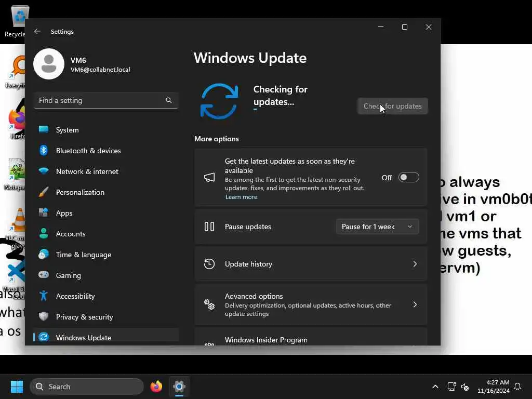Click the large blue update sync arrows

pos(219,101)
